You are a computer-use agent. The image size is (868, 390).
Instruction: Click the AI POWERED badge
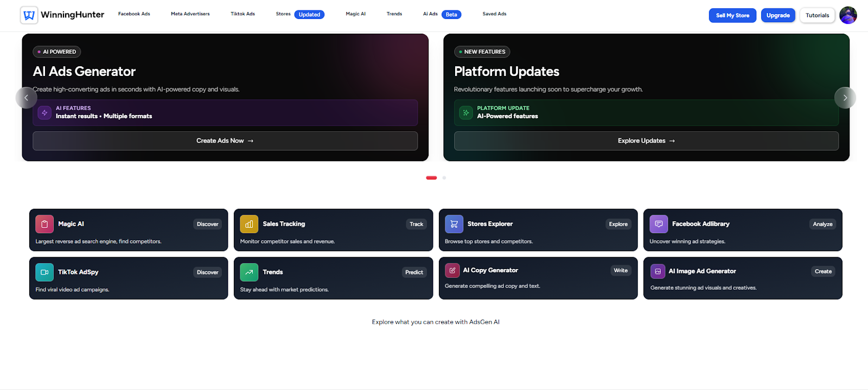pyautogui.click(x=57, y=52)
